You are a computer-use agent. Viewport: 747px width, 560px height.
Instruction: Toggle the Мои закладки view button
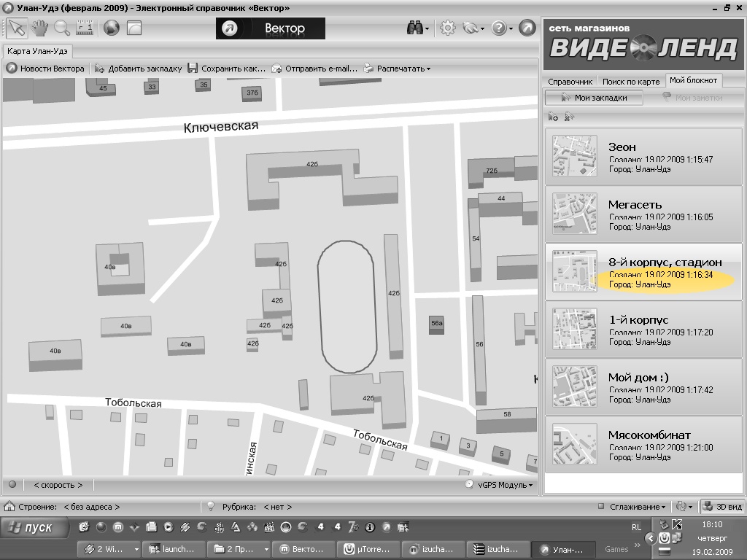(594, 98)
